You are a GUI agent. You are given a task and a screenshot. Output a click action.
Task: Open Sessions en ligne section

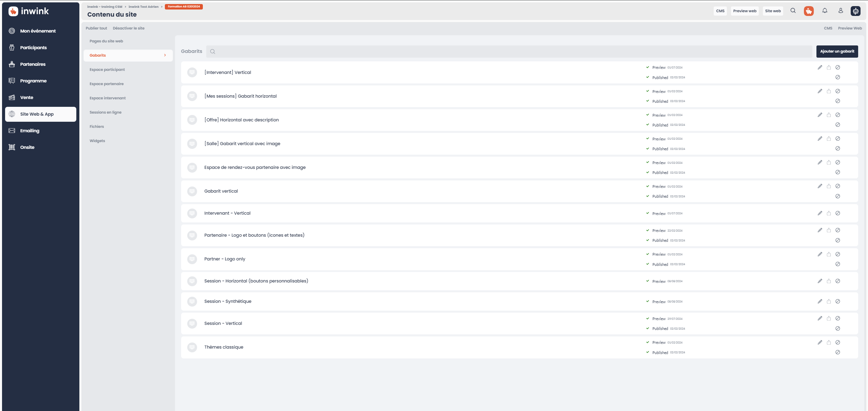(105, 112)
